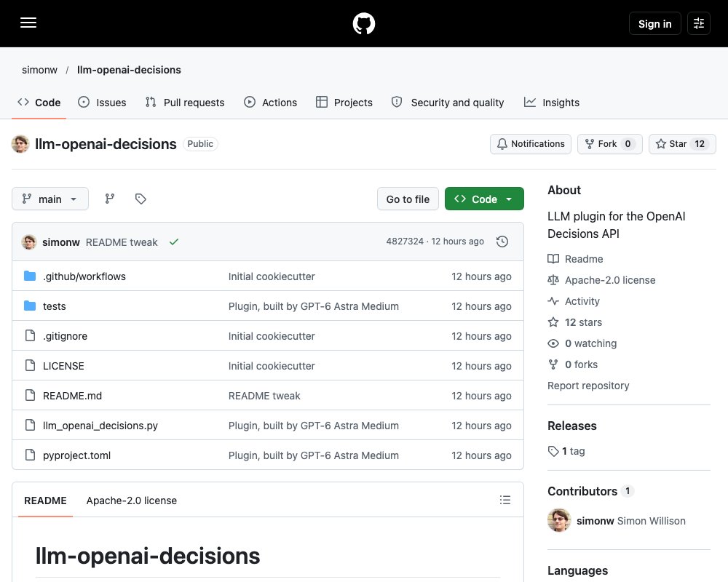Open Initial cookiecutter commit on .gitignore row
This screenshot has width=728, height=582.
click(272, 335)
